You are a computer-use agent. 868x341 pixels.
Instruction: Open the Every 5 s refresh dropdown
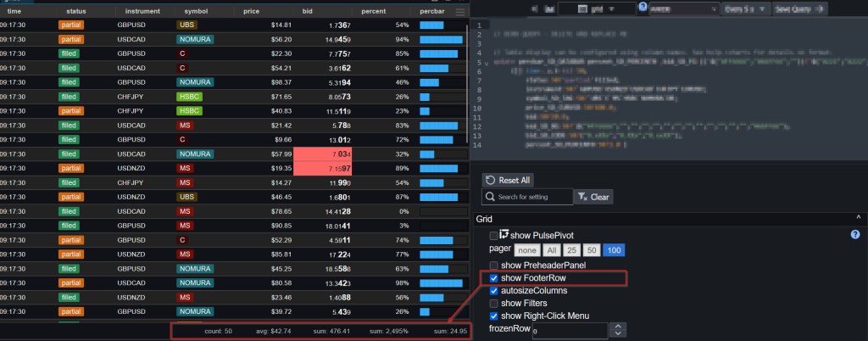tap(744, 8)
